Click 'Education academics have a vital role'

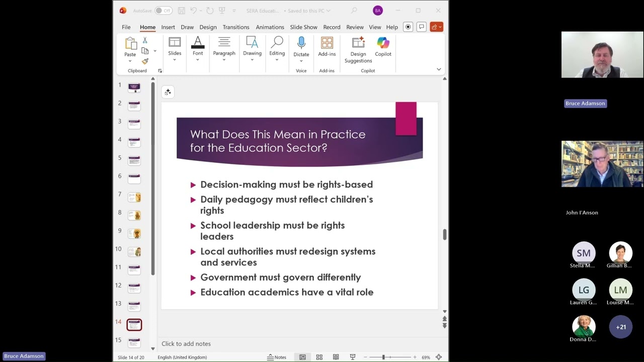pos(287,292)
